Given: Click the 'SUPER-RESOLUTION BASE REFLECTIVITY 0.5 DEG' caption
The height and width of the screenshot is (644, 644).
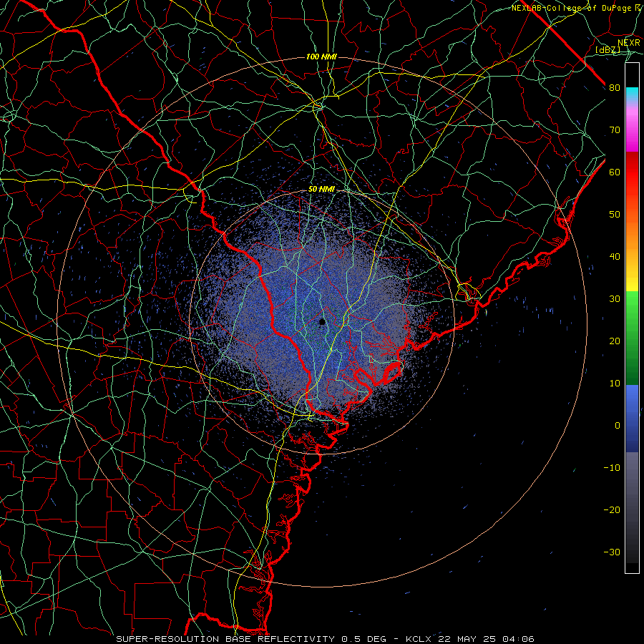Looking at the screenshot, I should [x=251, y=639].
